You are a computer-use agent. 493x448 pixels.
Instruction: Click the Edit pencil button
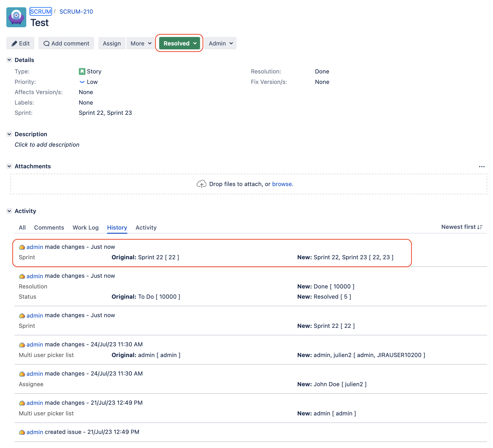(x=20, y=43)
